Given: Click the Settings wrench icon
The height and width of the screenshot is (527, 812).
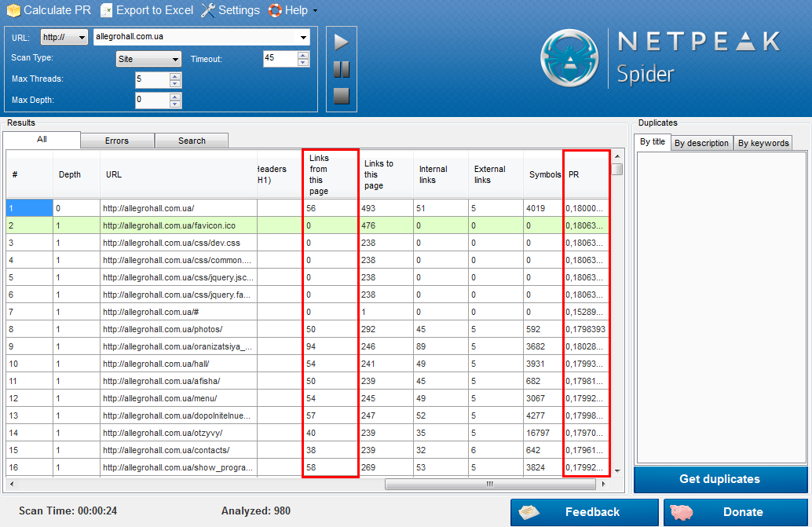Looking at the screenshot, I should click(x=208, y=10).
